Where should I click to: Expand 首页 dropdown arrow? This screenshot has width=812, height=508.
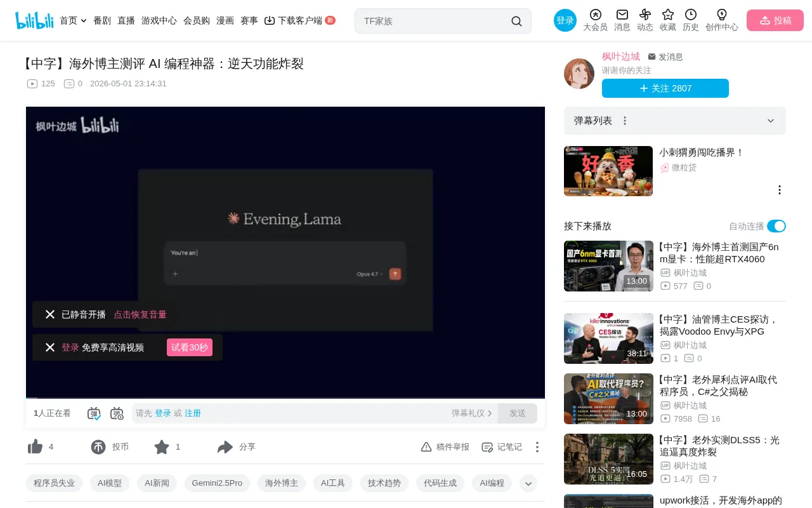[83, 21]
